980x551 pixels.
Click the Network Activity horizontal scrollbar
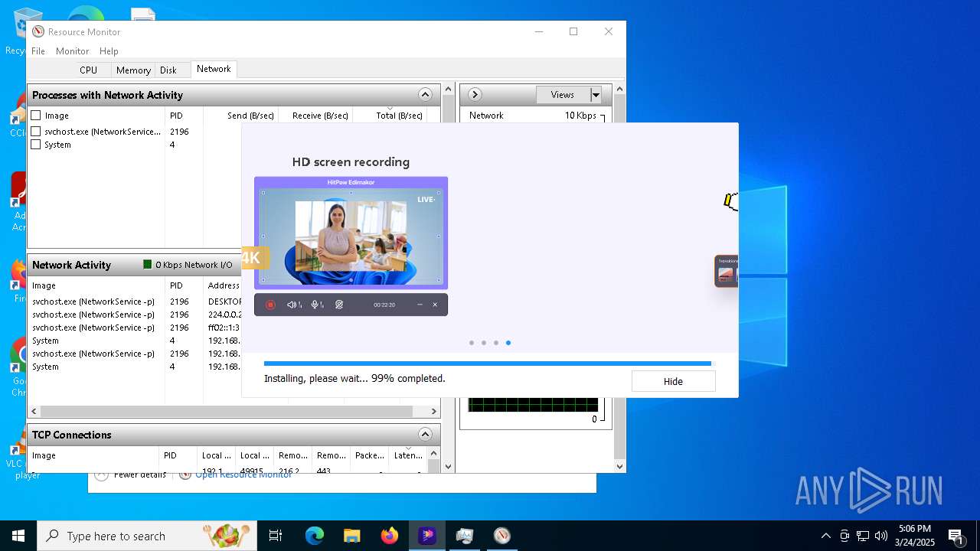pyautogui.click(x=227, y=411)
